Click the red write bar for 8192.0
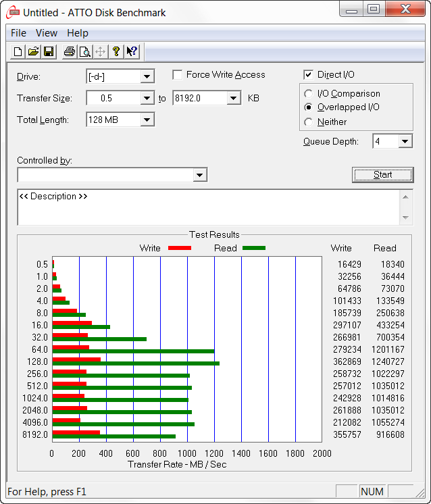The height and width of the screenshot is (504, 431). click(76, 432)
